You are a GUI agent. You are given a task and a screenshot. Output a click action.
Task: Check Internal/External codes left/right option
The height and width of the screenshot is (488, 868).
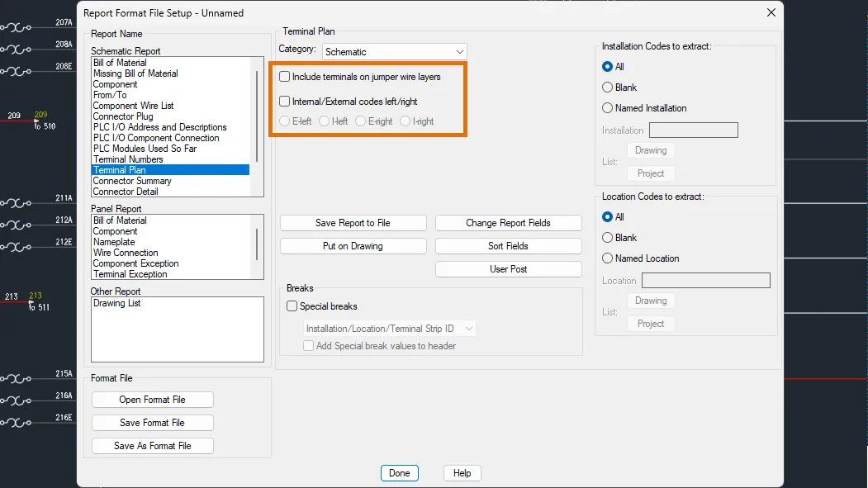[285, 102]
